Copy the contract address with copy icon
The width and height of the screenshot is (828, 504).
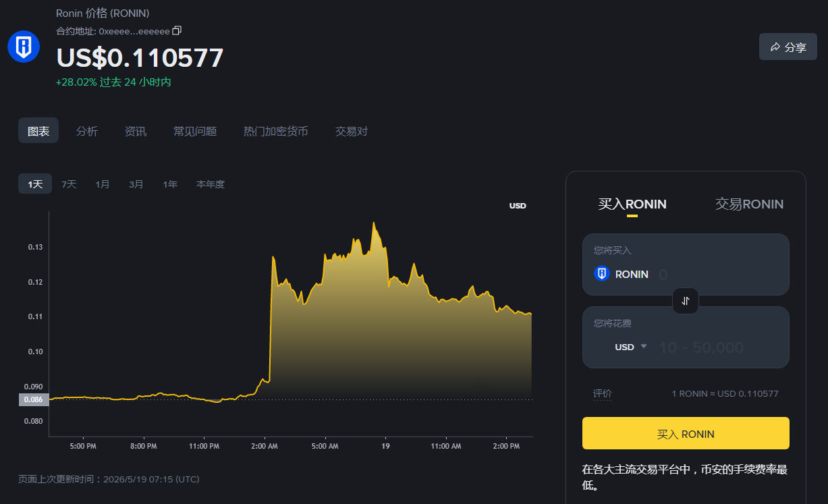coord(177,30)
